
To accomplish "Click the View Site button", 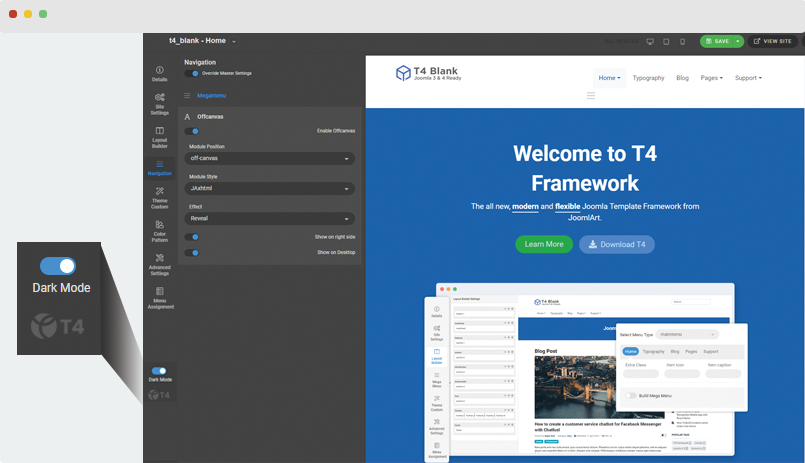I will pyautogui.click(x=773, y=41).
